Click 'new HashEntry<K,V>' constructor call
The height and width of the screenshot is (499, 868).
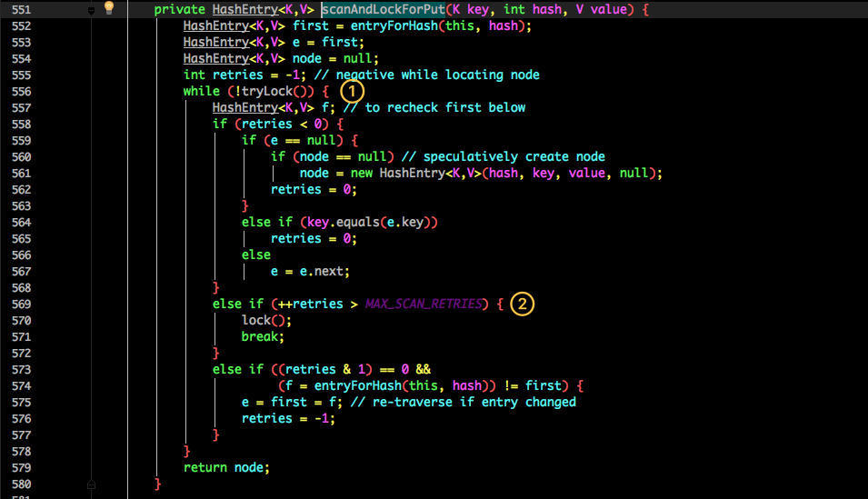[x=415, y=174]
